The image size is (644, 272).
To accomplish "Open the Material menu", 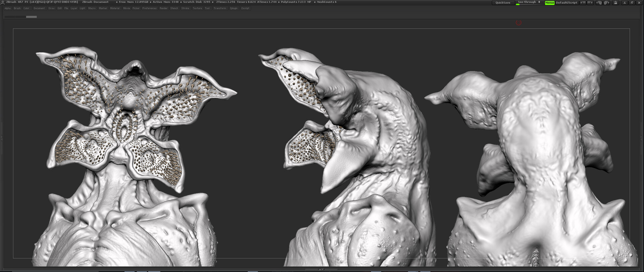I will tap(115, 8).
